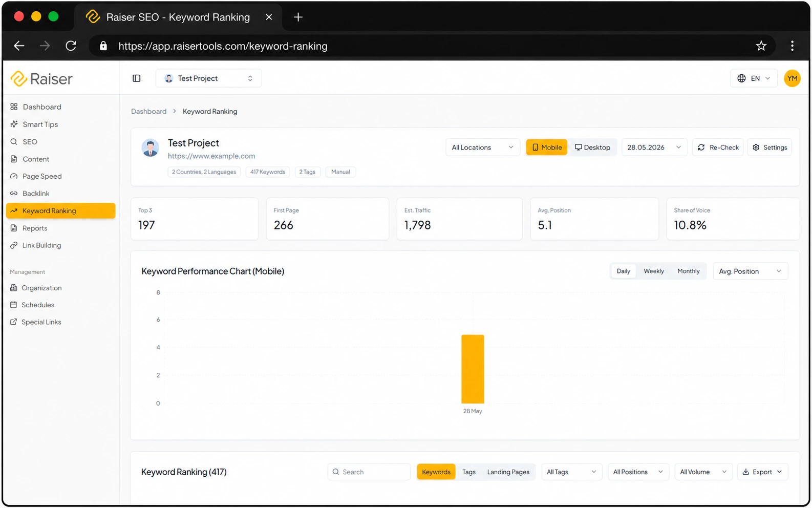The height and width of the screenshot is (508, 812).
Task: Click Dashboard breadcrumb link
Action: coord(149,112)
